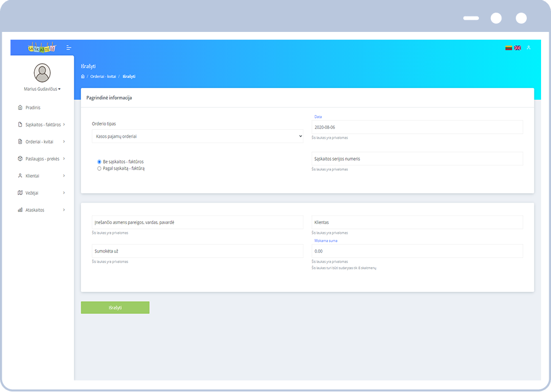The height and width of the screenshot is (392, 551).
Task: Expand the Orderiai - kvitai chevron
Action: tap(64, 141)
